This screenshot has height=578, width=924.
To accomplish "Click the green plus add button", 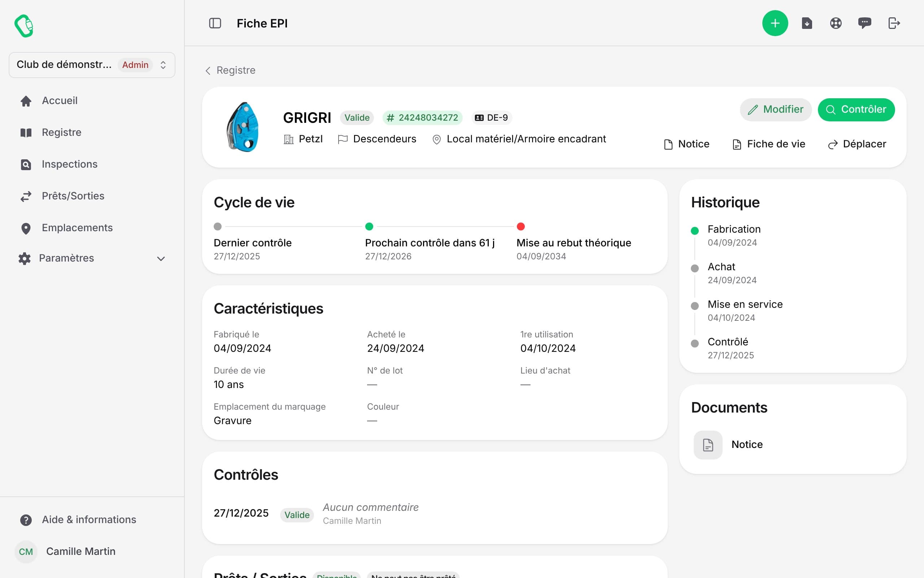I will coord(775,23).
